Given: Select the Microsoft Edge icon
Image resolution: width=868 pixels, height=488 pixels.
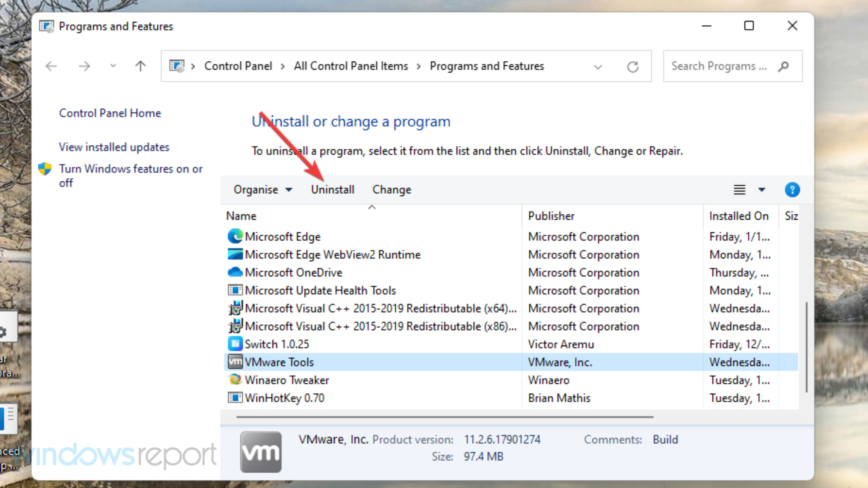Looking at the screenshot, I should click(x=235, y=237).
